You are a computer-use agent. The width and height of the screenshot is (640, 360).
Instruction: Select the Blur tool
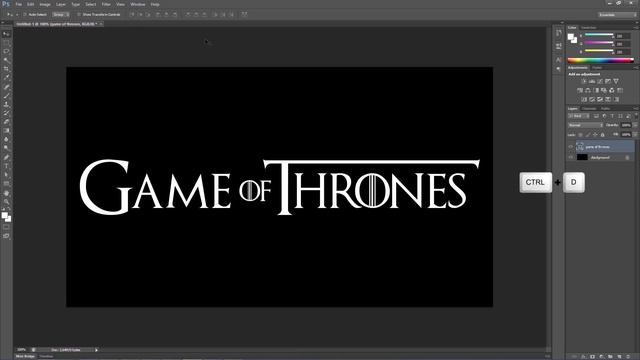point(6,140)
